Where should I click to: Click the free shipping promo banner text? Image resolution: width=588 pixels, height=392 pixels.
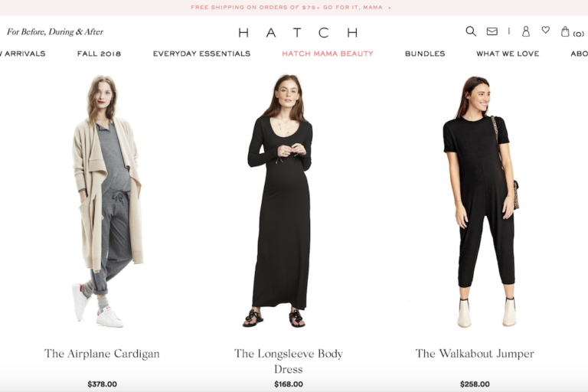(x=286, y=8)
